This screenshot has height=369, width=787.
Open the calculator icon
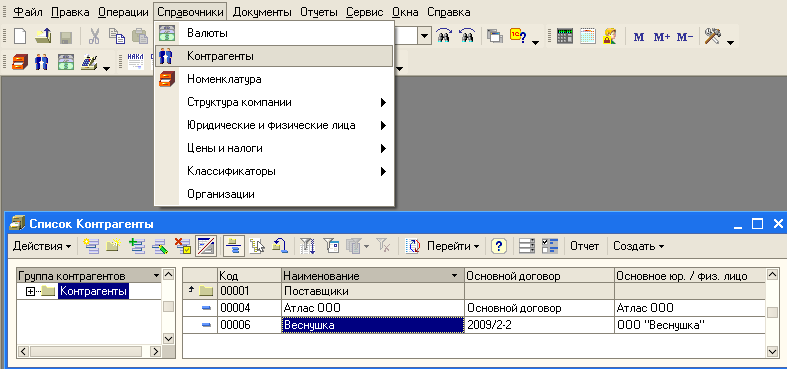565,36
